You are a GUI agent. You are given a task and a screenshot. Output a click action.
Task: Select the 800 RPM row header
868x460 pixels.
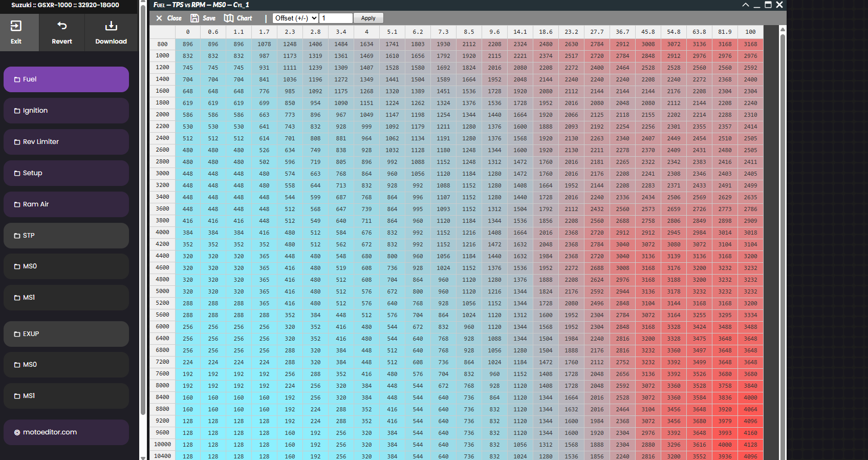163,44
